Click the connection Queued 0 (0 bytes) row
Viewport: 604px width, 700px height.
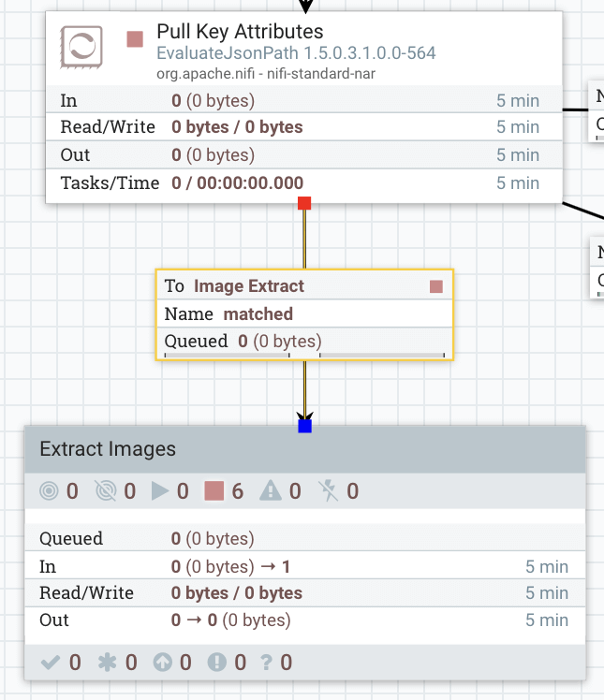[304, 342]
